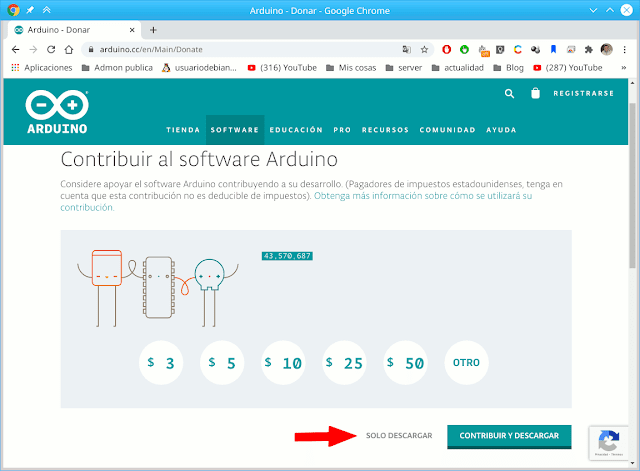Click the REGISTRARSE link
This screenshot has width=640, height=471.
click(x=583, y=93)
